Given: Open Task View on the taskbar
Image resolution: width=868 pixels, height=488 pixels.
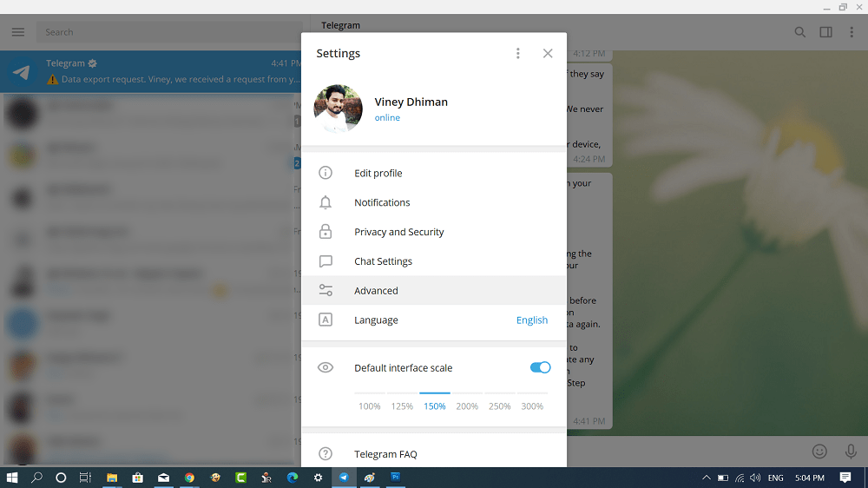Looking at the screenshot, I should click(85, 478).
